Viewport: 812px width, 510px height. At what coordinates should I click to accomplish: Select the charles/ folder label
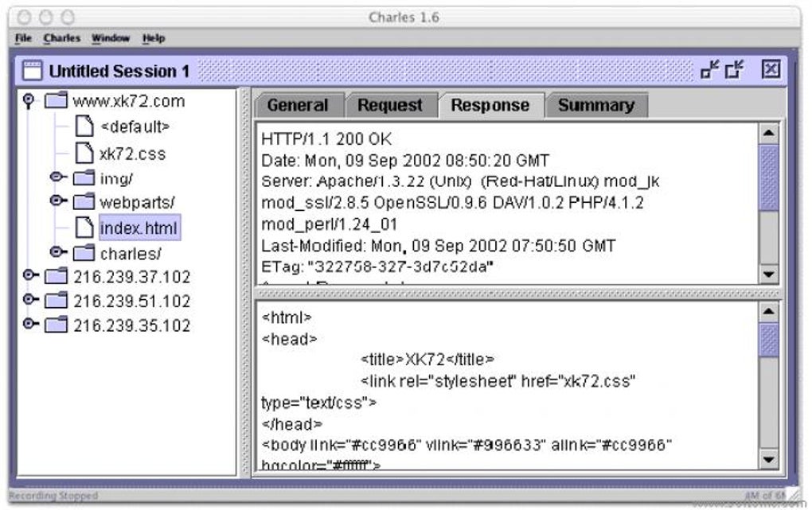pos(131,254)
